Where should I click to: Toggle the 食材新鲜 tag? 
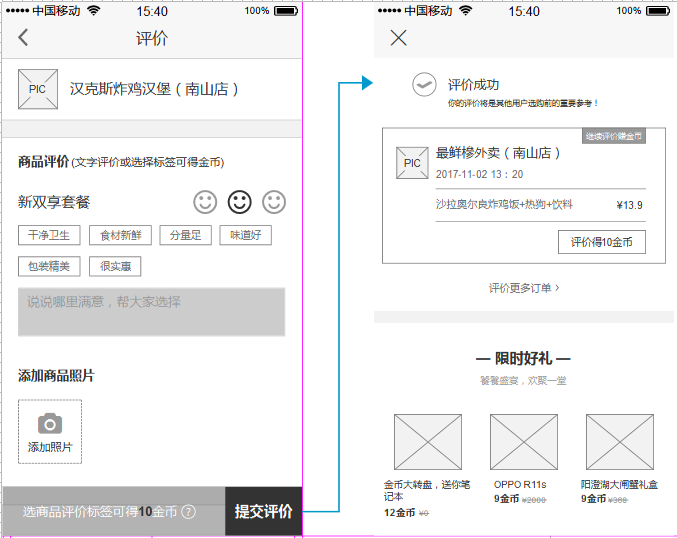tap(120, 235)
